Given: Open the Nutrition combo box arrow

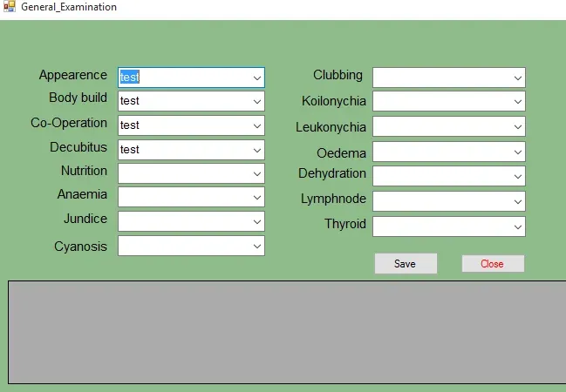Looking at the screenshot, I should pos(257,174).
